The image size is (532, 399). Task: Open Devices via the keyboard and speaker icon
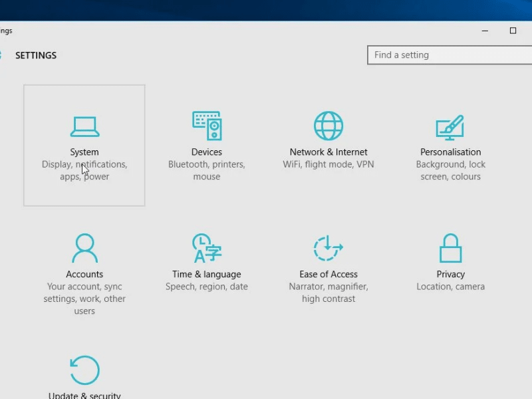click(206, 125)
